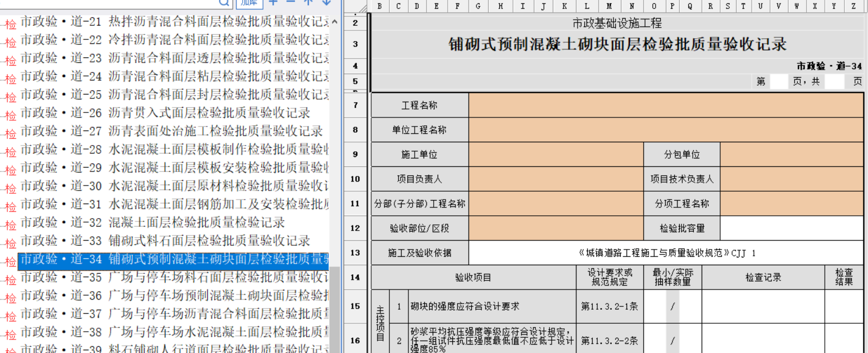The height and width of the screenshot is (353, 868).
Task: Open 道-33 铺砌式料石面层 record
Action: 165,241
